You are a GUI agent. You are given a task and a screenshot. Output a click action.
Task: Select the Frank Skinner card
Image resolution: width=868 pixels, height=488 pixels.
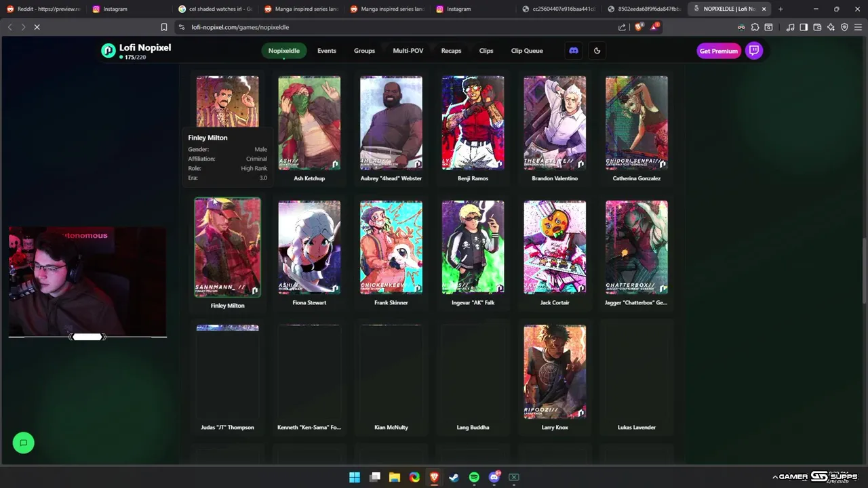(391, 253)
